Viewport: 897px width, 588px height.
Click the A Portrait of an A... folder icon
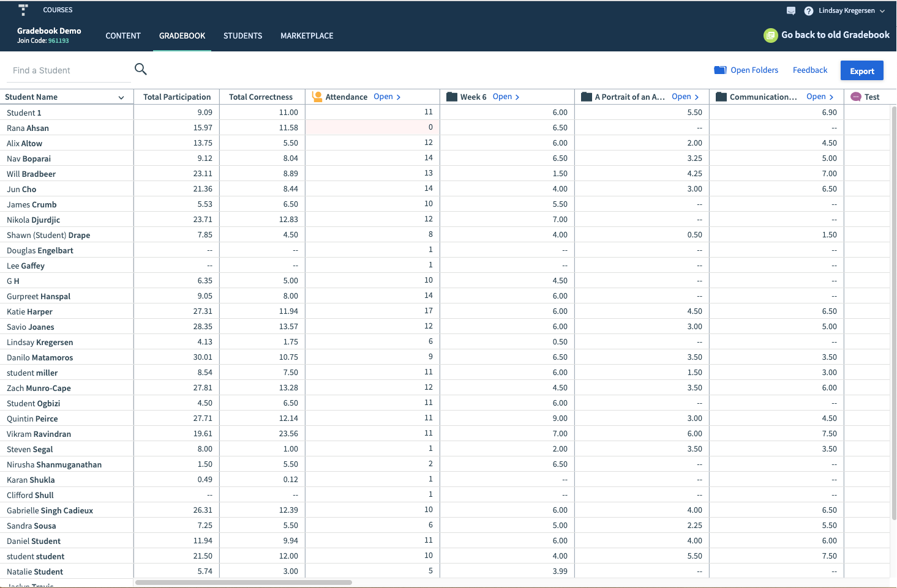pos(587,97)
